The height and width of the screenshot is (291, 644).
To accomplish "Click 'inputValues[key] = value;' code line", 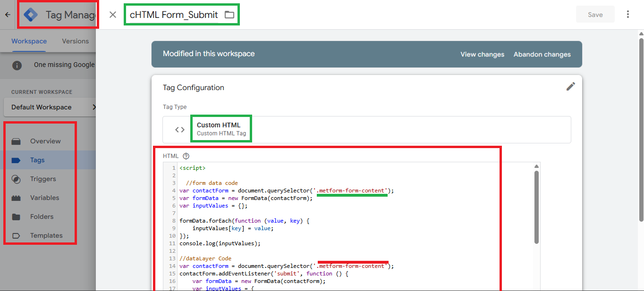I will 233,228.
